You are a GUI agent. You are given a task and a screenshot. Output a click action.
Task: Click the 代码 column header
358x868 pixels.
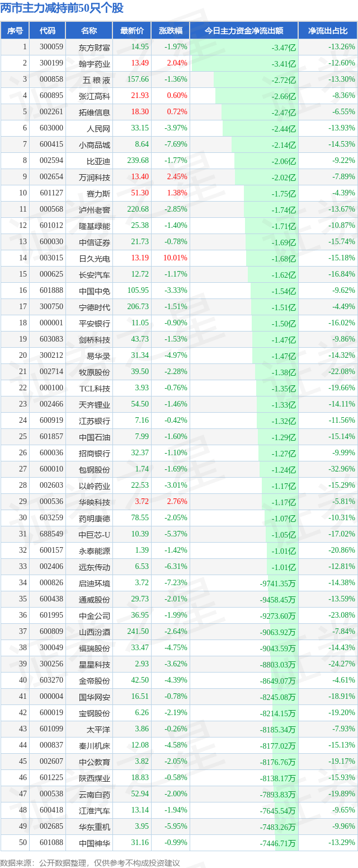pyautogui.click(x=48, y=30)
